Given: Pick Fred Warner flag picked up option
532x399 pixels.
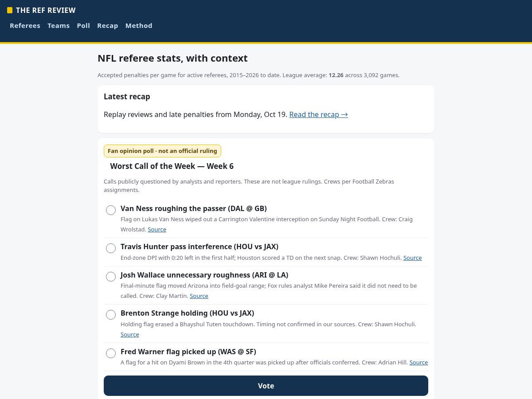Looking at the screenshot, I should coord(111,353).
